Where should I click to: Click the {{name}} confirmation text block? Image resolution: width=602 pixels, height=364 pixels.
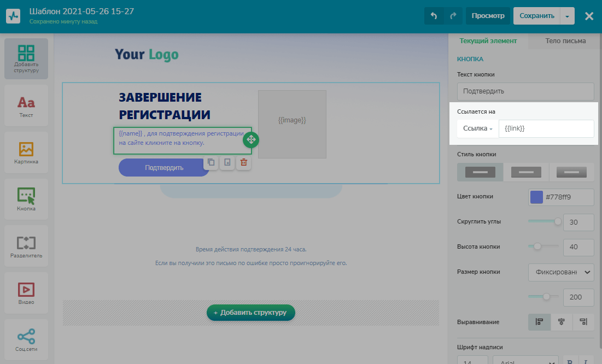[182, 140]
